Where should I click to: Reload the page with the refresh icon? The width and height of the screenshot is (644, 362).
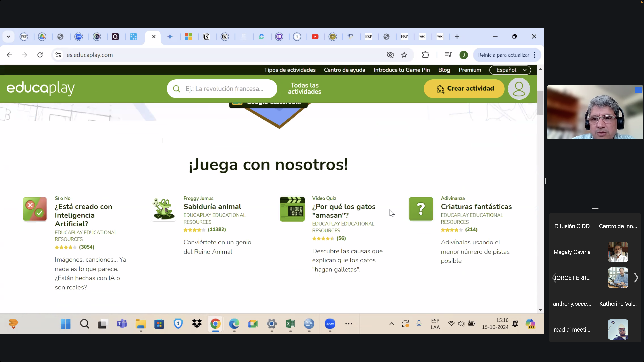(x=40, y=55)
